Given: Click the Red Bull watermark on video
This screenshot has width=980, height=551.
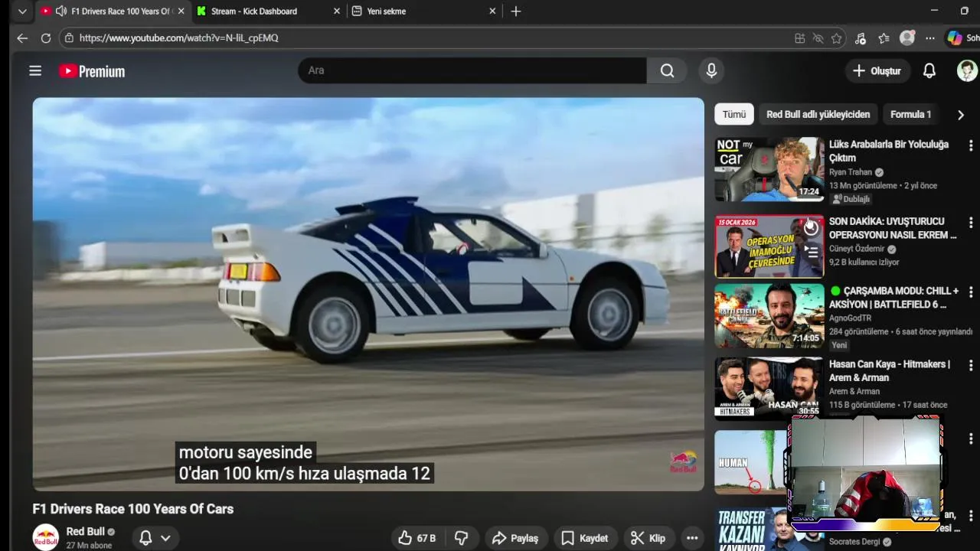Looking at the screenshot, I should (x=683, y=462).
